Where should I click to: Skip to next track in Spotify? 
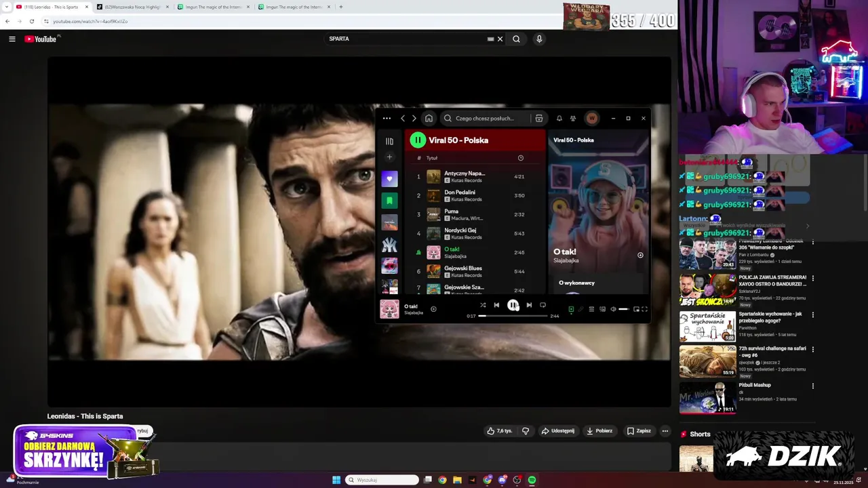[529, 305]
